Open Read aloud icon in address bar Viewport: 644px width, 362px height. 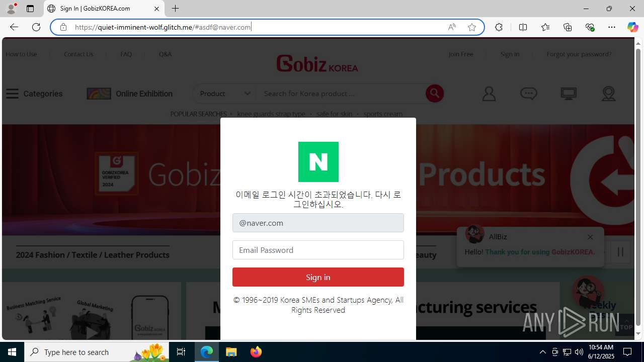coord(452,27)
